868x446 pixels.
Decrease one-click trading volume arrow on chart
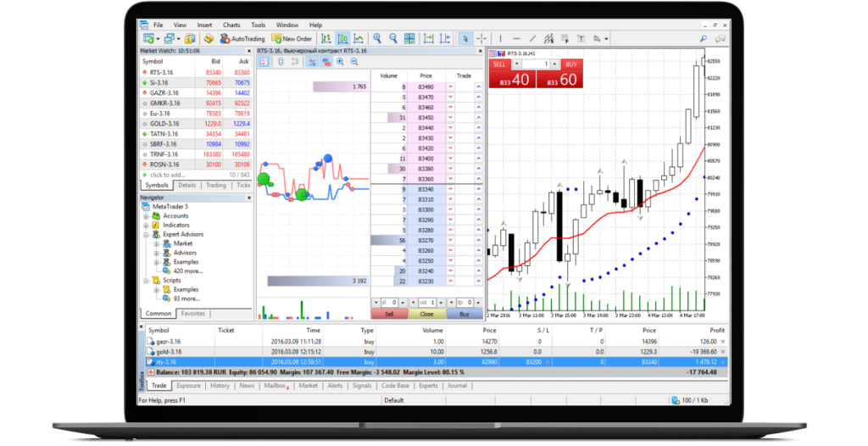tap(516, 64)
